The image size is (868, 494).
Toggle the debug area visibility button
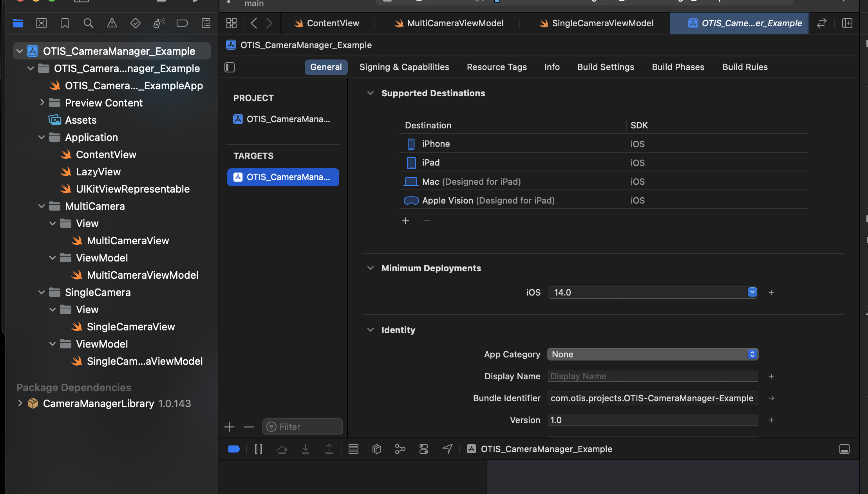(x=844, y=449)
